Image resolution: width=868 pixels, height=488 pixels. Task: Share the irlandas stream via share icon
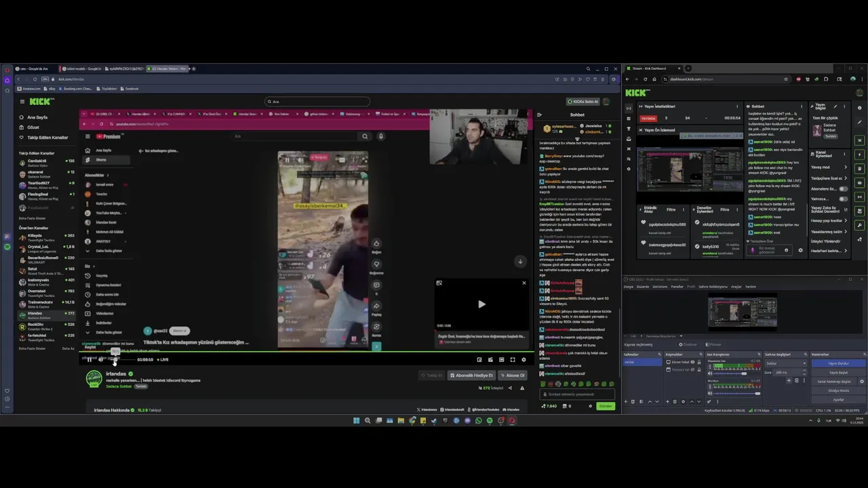510,388
